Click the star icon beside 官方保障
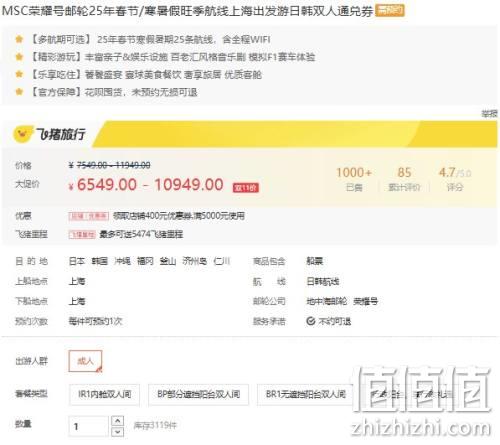500x445 pixels. (19, 91)
